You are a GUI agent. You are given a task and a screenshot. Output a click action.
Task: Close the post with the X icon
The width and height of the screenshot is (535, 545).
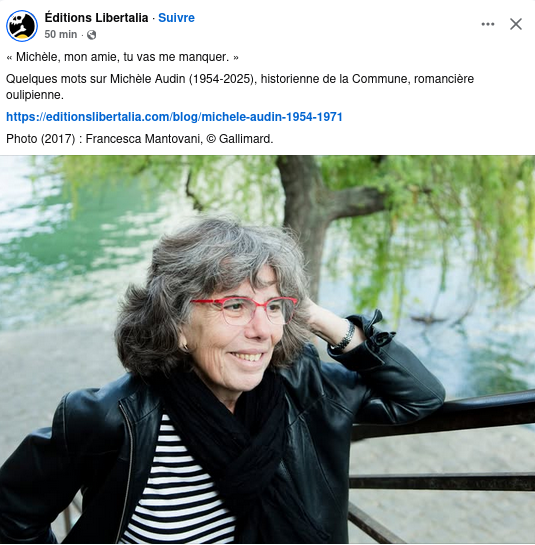(x=516, y=24)
